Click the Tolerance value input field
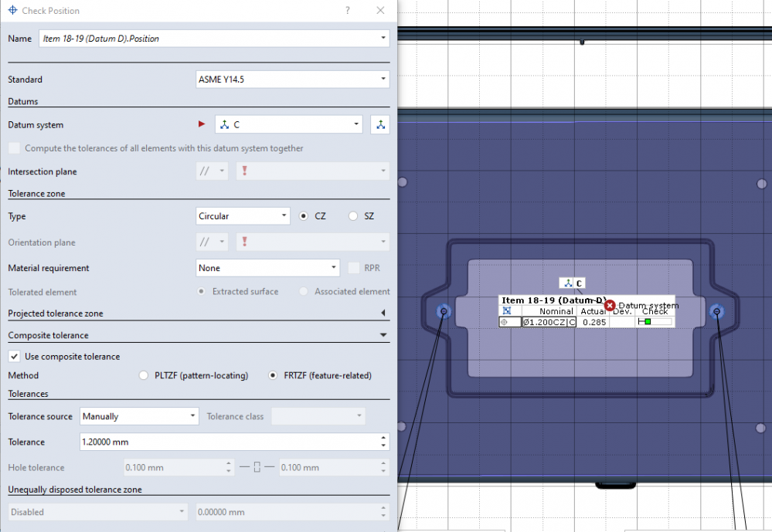Screen dimensions: 772x532 [228, 442]
